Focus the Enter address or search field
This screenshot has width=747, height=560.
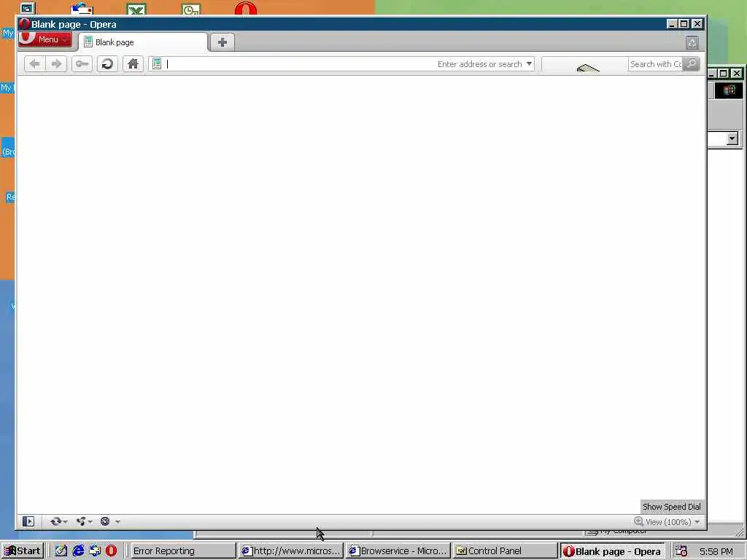click(341, 64)
